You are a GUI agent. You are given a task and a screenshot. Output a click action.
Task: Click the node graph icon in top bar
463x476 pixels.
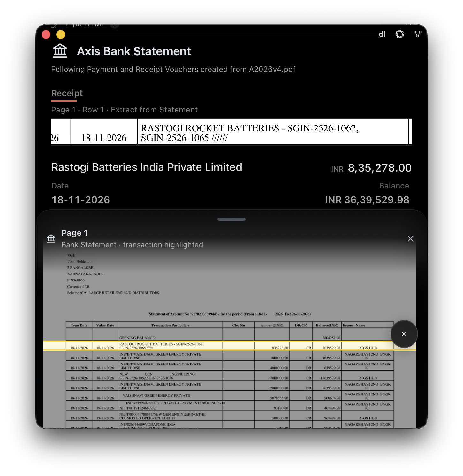pos(417,34)
